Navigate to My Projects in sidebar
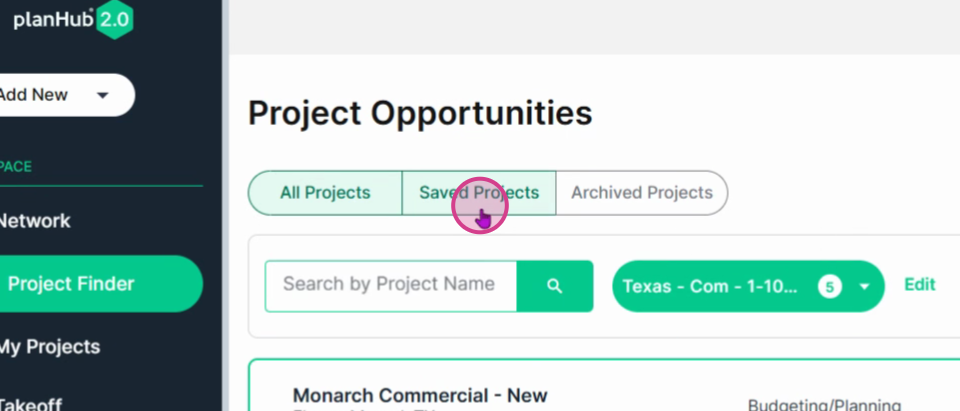Screen dimensions: 960x411 pos(49,347)
